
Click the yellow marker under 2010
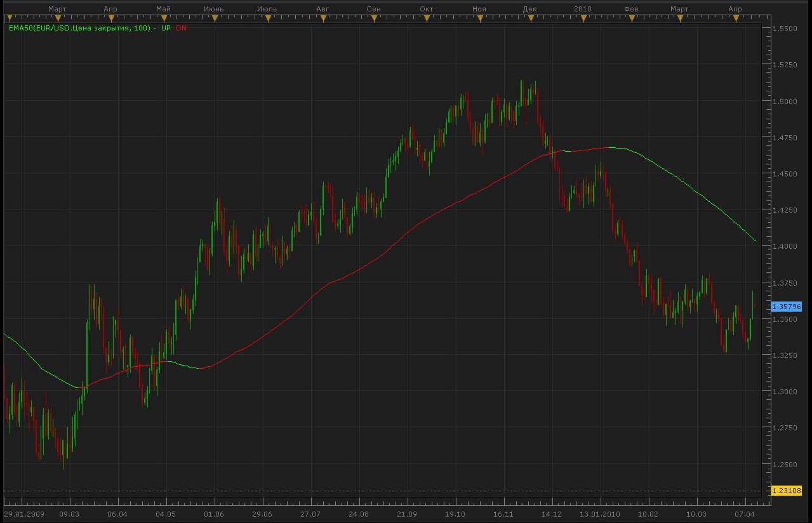[582, 18]
